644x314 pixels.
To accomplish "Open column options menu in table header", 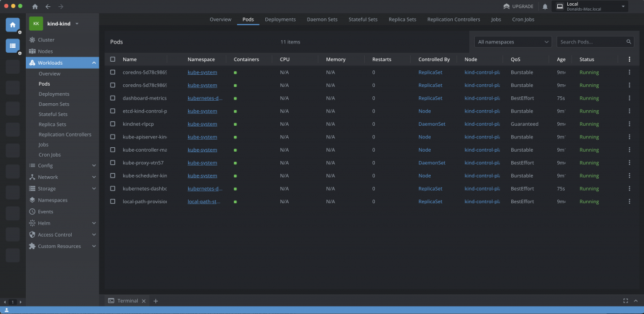I will 629,59.
